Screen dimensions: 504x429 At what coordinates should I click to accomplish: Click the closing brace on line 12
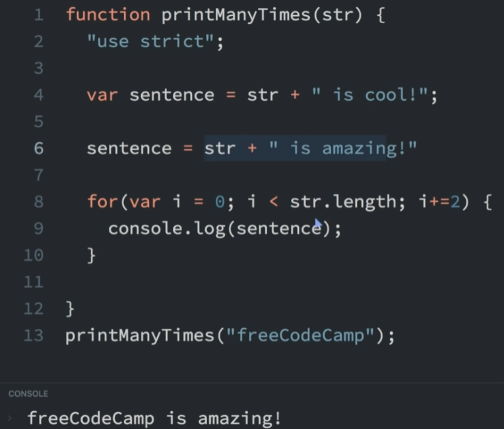(x=70, y=309)
